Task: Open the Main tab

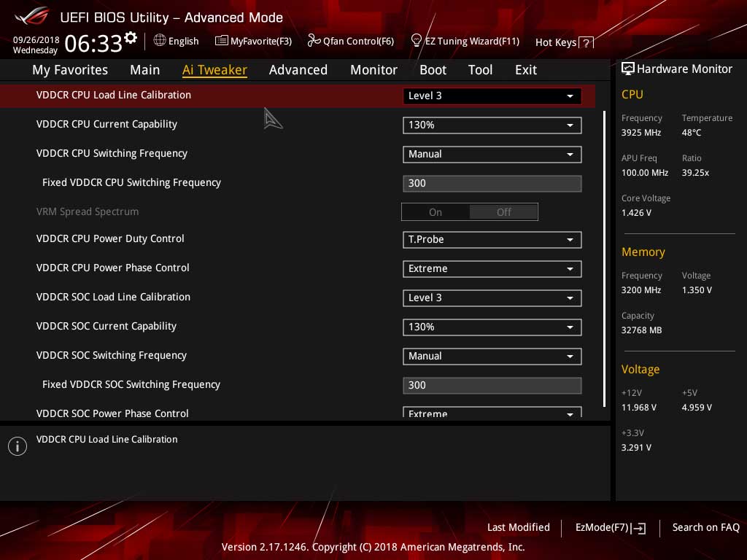Action: click(x=145, y=70)
